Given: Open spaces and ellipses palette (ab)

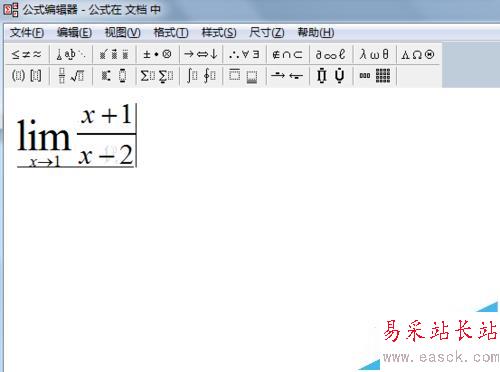Looking at the screenshot, I should 71,54.
